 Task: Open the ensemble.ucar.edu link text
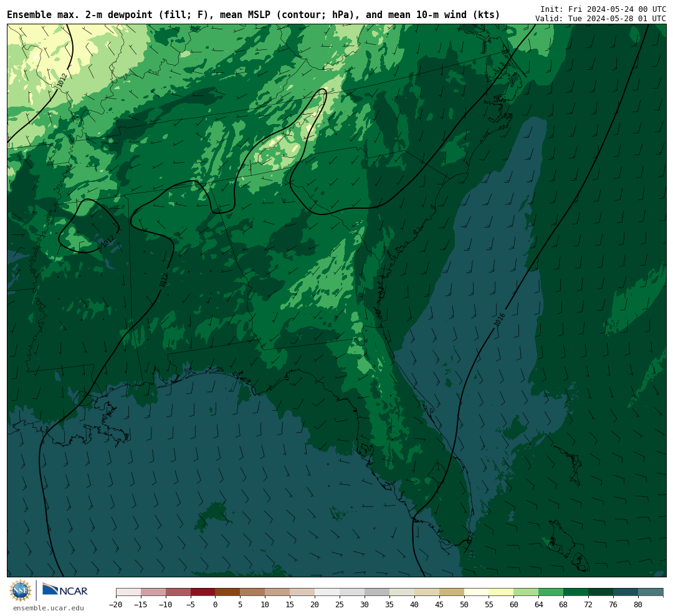coord(48,608)
